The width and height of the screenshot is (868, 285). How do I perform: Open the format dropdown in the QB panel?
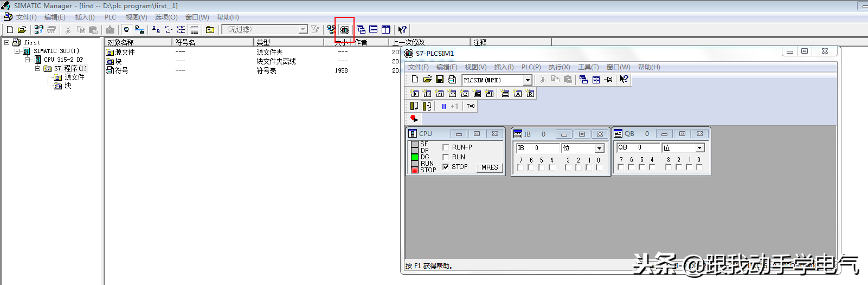(700, 148)
